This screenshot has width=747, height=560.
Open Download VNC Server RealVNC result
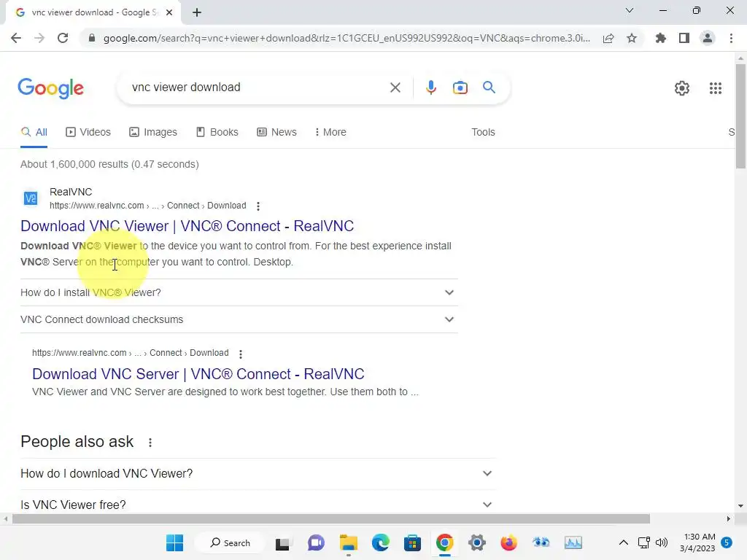click(198, 374)
